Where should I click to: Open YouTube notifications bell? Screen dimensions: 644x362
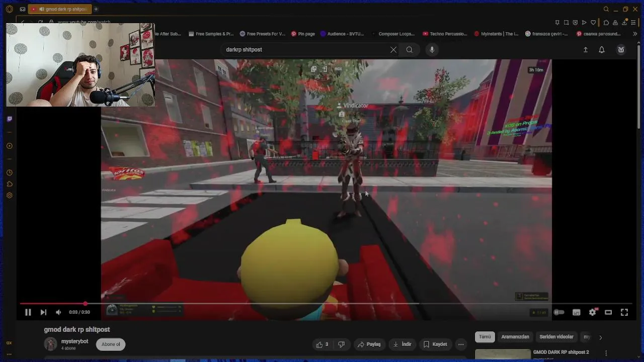(x=602, y=50)
